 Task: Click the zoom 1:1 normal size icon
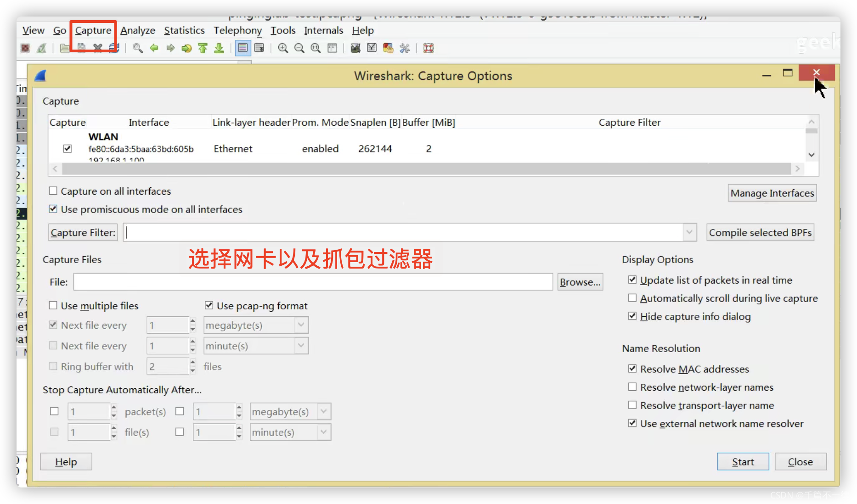(316, 48)
